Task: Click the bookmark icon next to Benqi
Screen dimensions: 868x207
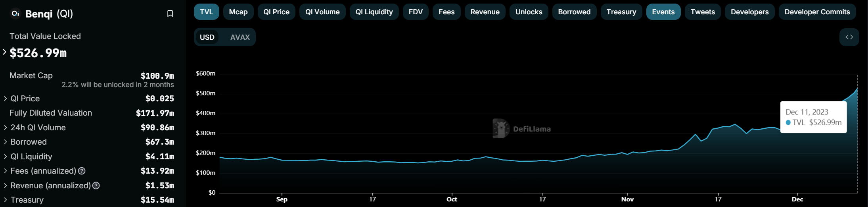Action: (170, 14)
